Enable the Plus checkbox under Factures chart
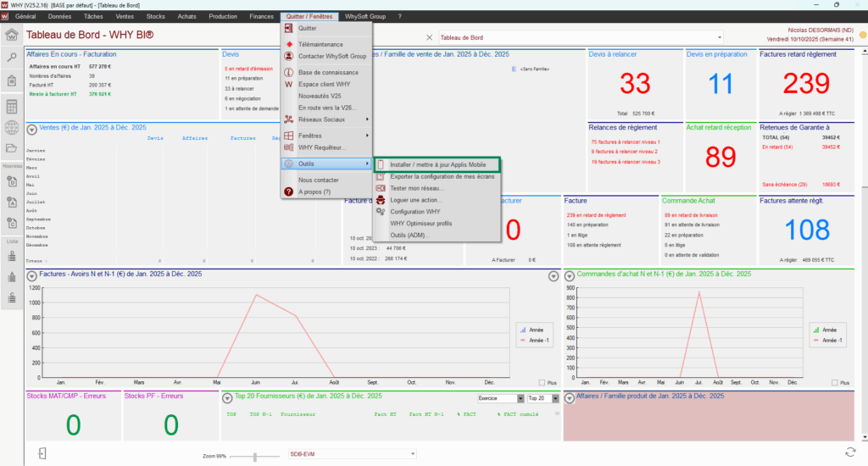 [542, 383]
